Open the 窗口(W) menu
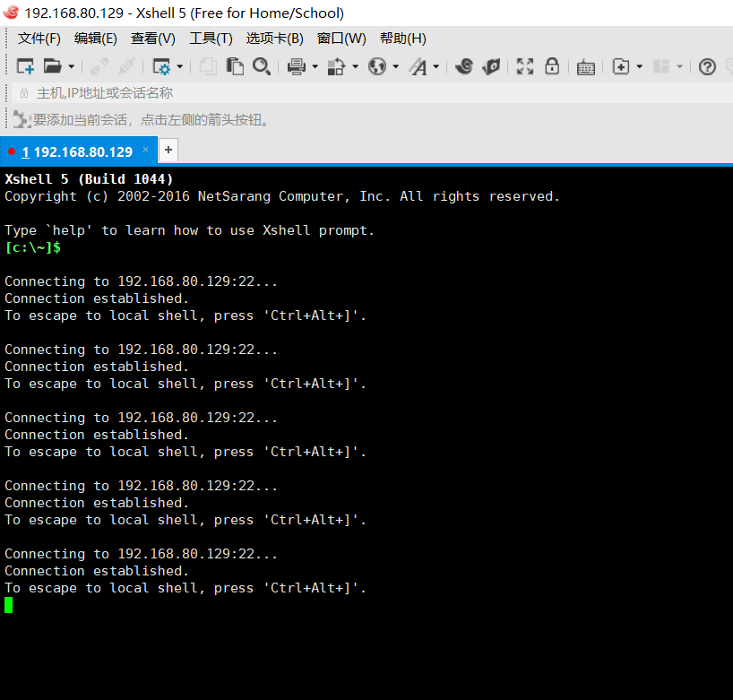The height and width of the screenshot is (700, 733). [341, 39]
